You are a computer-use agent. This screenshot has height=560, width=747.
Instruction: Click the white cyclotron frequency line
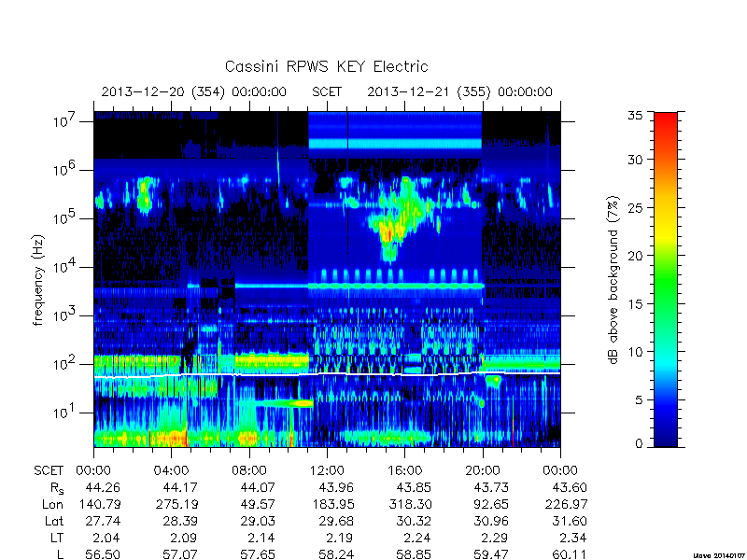point(327,374)
